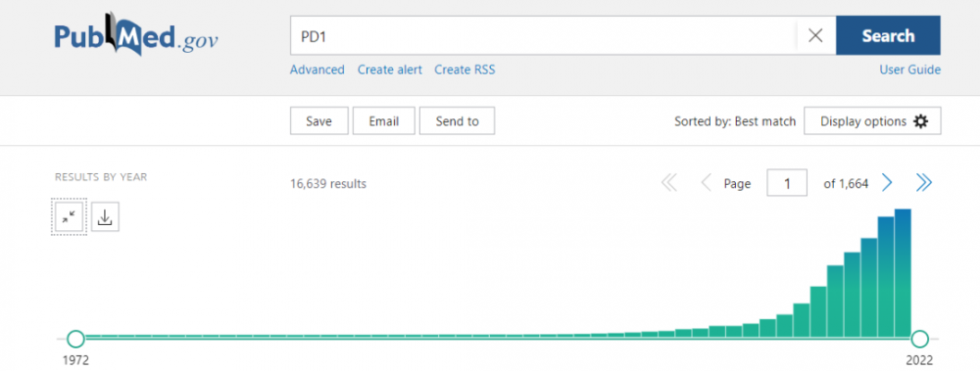Email the search results
This screenshot has height=371, width=980.
384,121
